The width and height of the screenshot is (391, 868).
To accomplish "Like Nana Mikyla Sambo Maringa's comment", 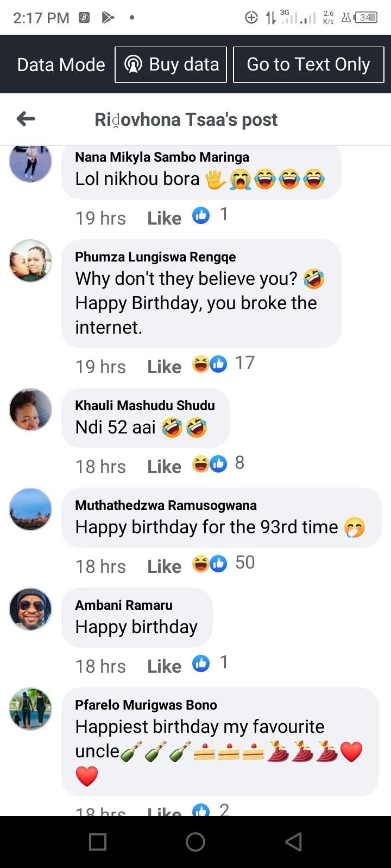I will (164, 218).
